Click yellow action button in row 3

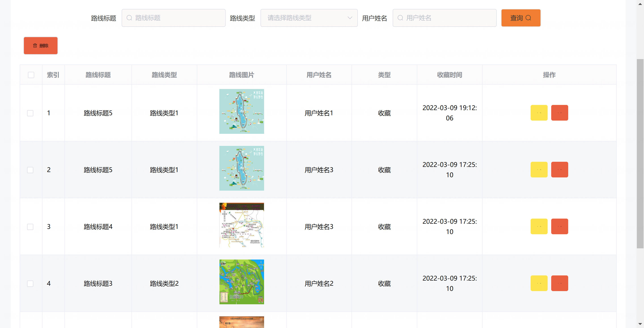tap(539, 226)
